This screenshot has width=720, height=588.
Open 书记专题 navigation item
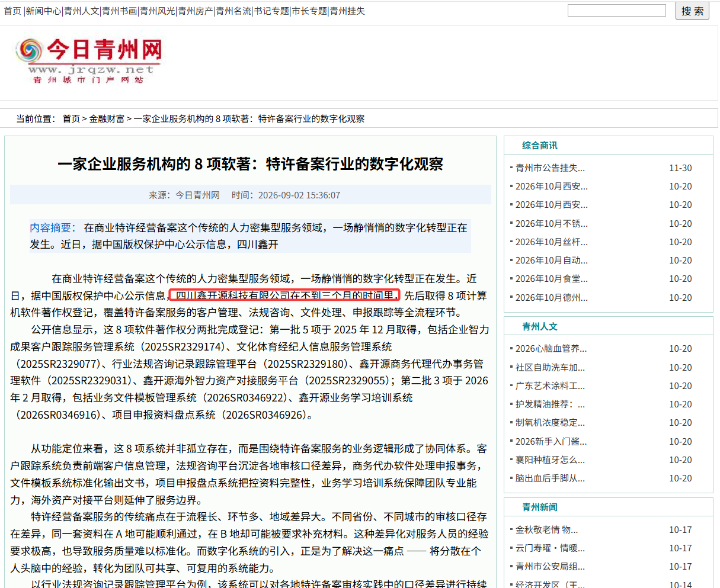[271, 11]
